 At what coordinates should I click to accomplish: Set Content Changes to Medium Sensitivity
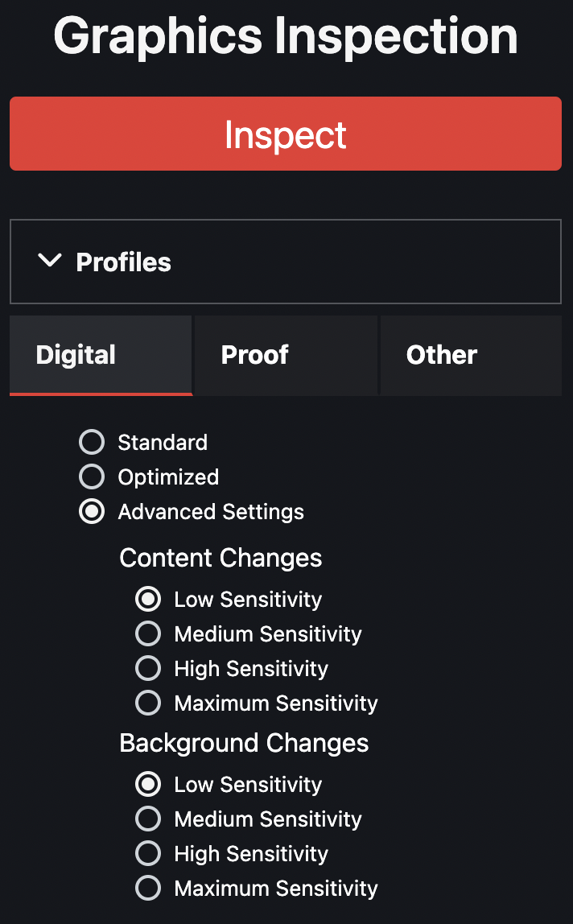(x=148, y=633)
